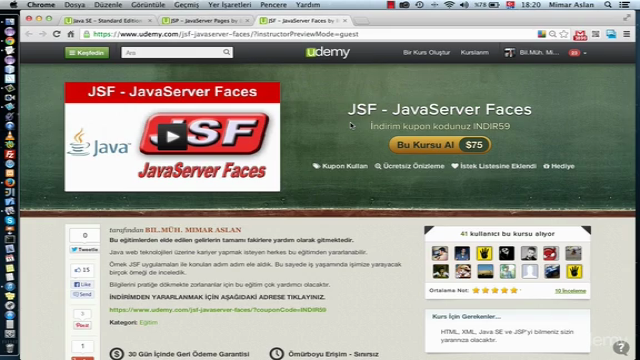Open Bir Kurs Oluştur link
Image resolution: width=640 pixels, height=360 pixels.
pyautogui.click(x=427, y=52)
